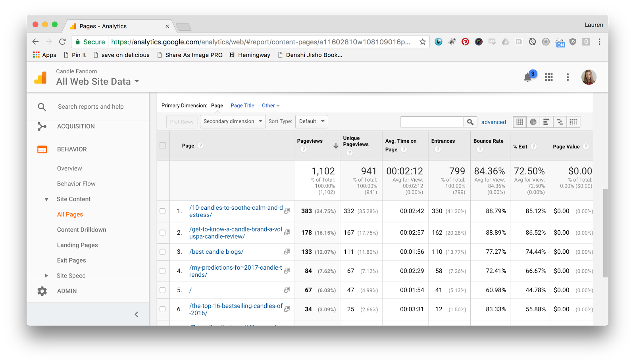The height and width of the screenshot is (364, 635).
Task: Toggle the select-all checkbox in table header
Action: [x=163, y=146]
